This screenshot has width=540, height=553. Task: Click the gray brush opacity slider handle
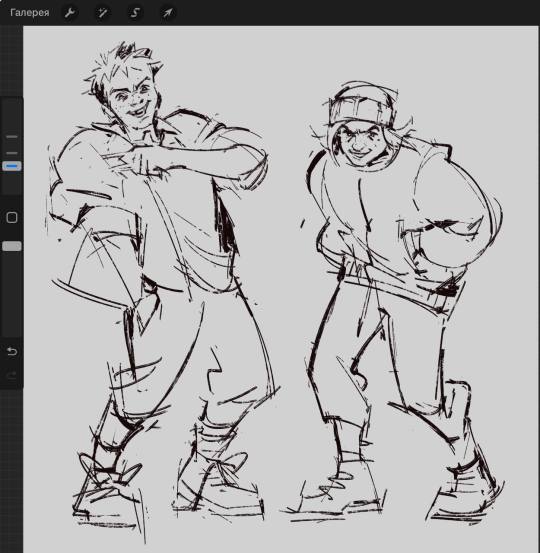12,246
